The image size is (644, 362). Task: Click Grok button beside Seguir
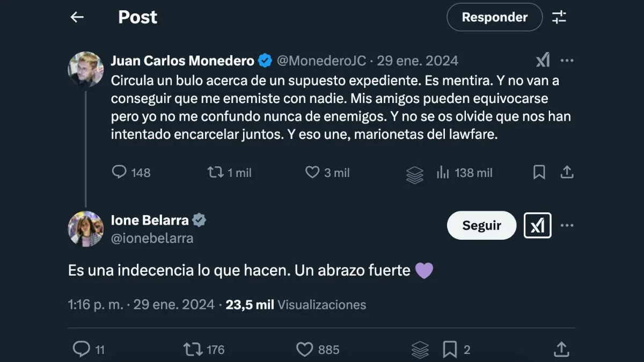point(537,226)
